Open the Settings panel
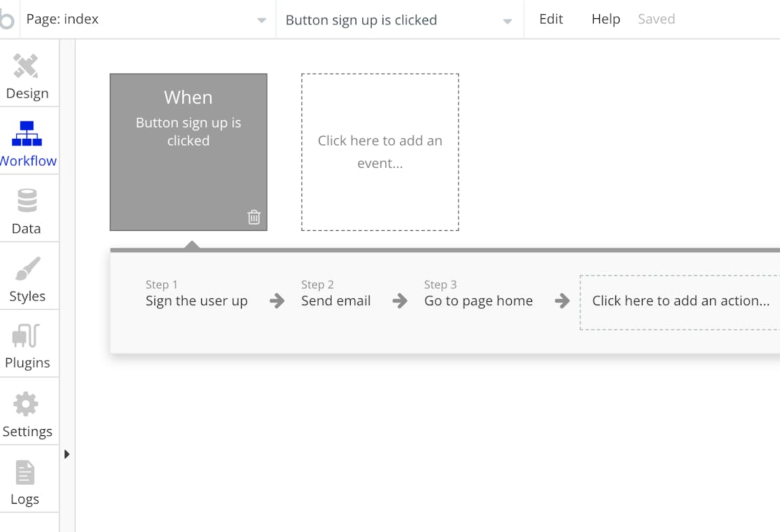This screenshot has width=780, height=532. click(x=27, y=412)
